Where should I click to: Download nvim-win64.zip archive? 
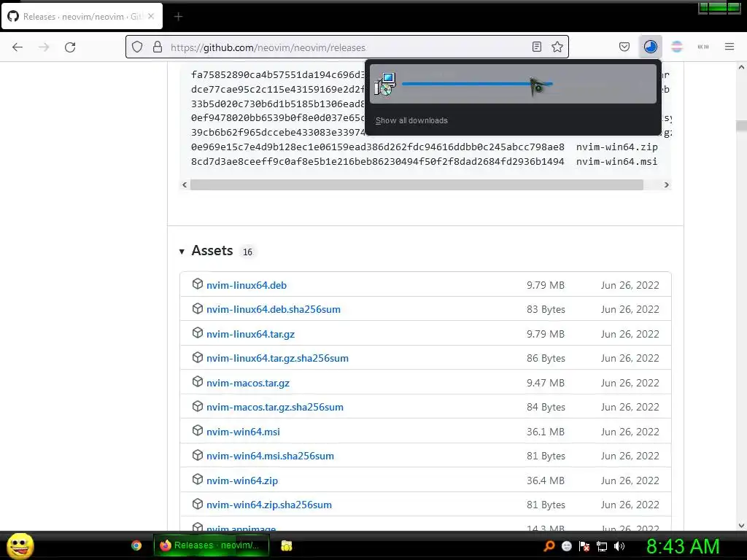(242, 481)
